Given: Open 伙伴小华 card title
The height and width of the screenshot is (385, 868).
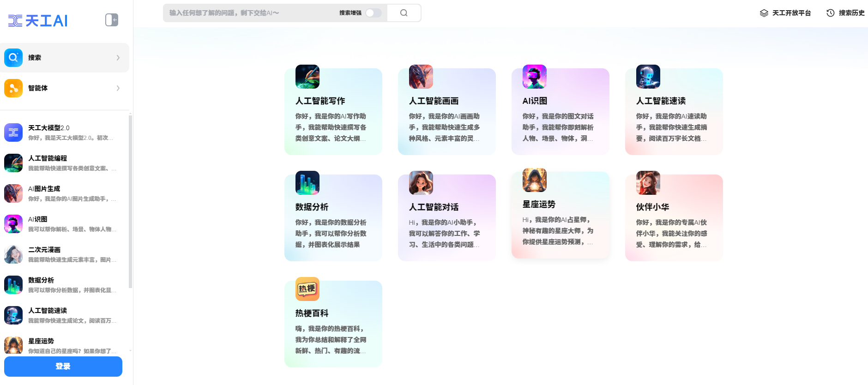Looking at the screenshot, I should coord(653,207).
